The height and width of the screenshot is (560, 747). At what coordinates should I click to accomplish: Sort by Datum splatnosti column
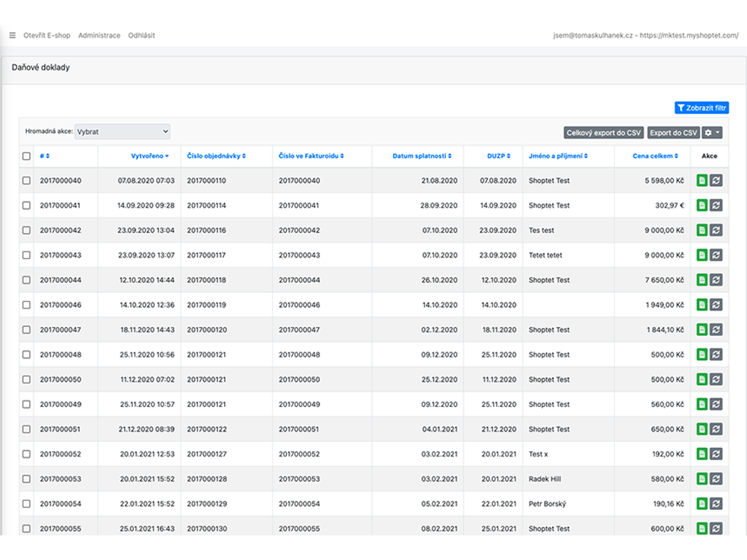click(x=421, y=156)
